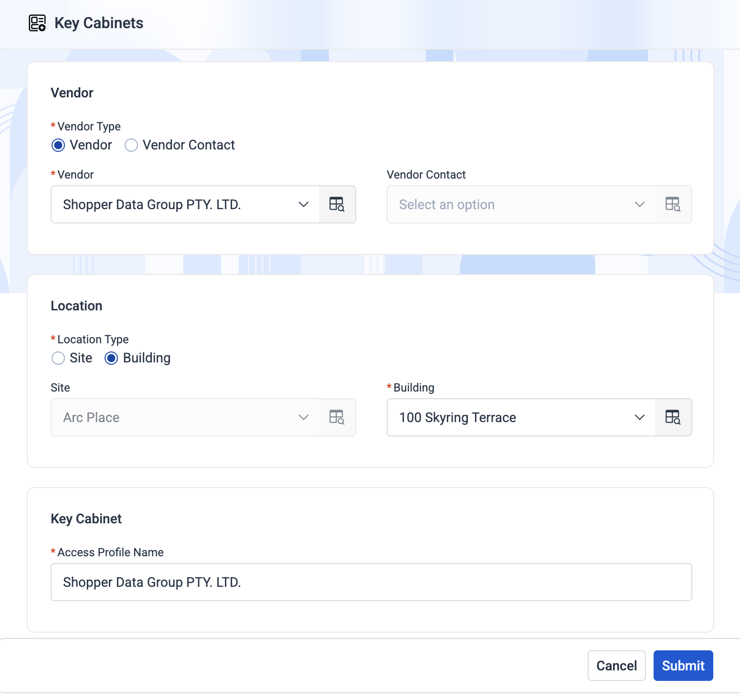740x700 pixels.
Task: Expand the Vendor dropdown chevron
Action: (x=304, y=204)
